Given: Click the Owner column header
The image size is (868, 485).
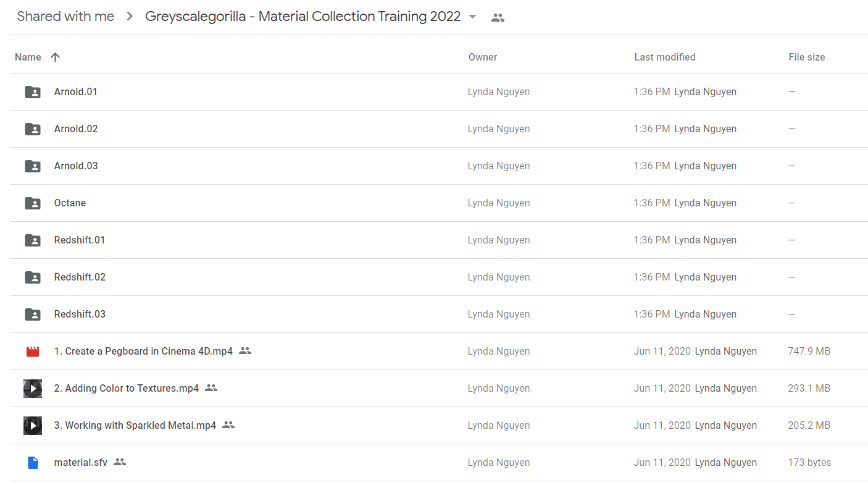Looking at the screenshot, I should point(483,57).
